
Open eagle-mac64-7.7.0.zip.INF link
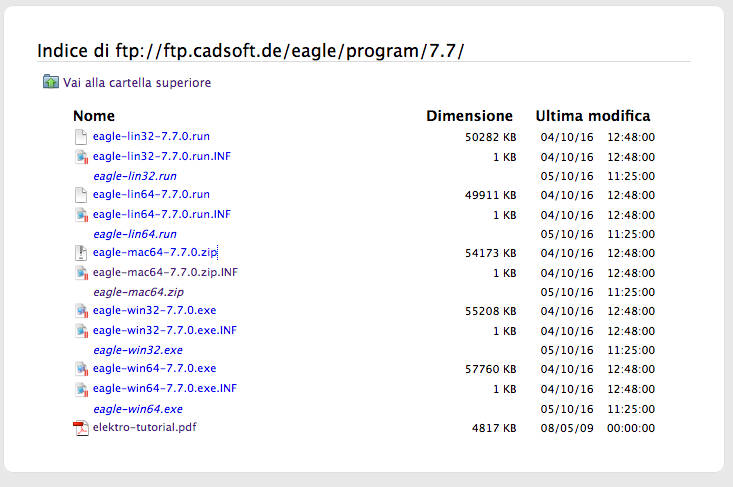click(165, 272)
